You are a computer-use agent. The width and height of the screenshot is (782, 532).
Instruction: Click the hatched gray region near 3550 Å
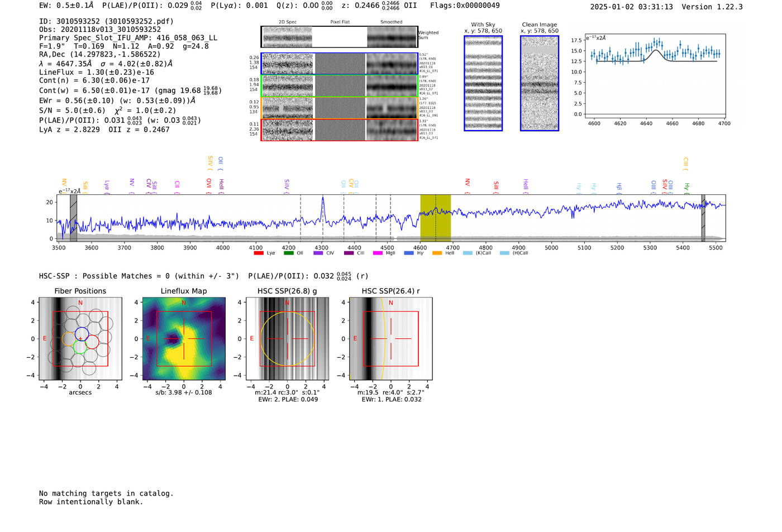click(x=73, y=218)
